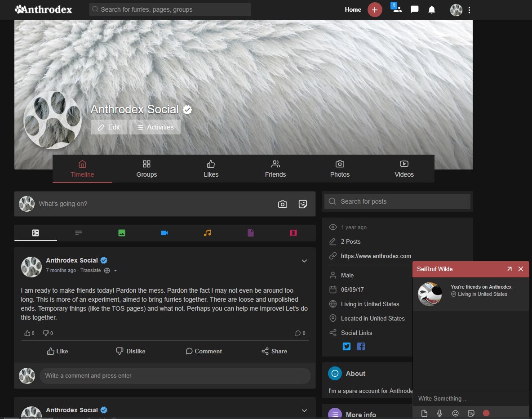
Task: Open the chat sticker picker
Action: (471, 413)
